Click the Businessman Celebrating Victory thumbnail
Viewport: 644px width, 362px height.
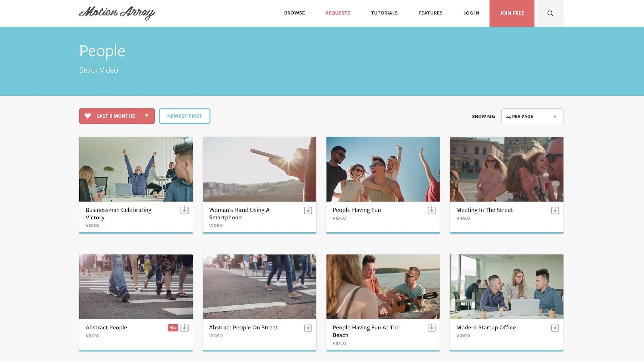click(x=136, y=169)
